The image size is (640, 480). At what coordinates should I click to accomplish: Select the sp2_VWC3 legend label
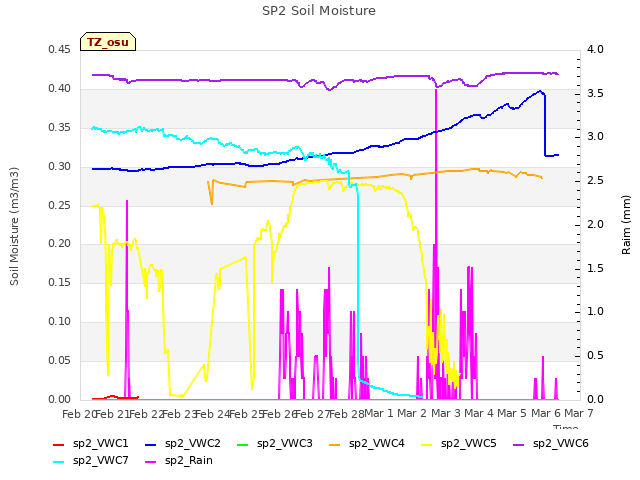pos(284,444)
